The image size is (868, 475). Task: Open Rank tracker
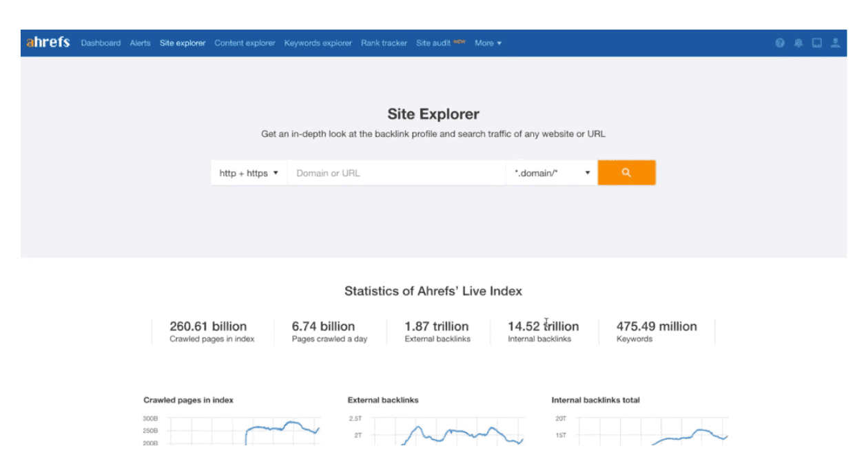[384, 43]
